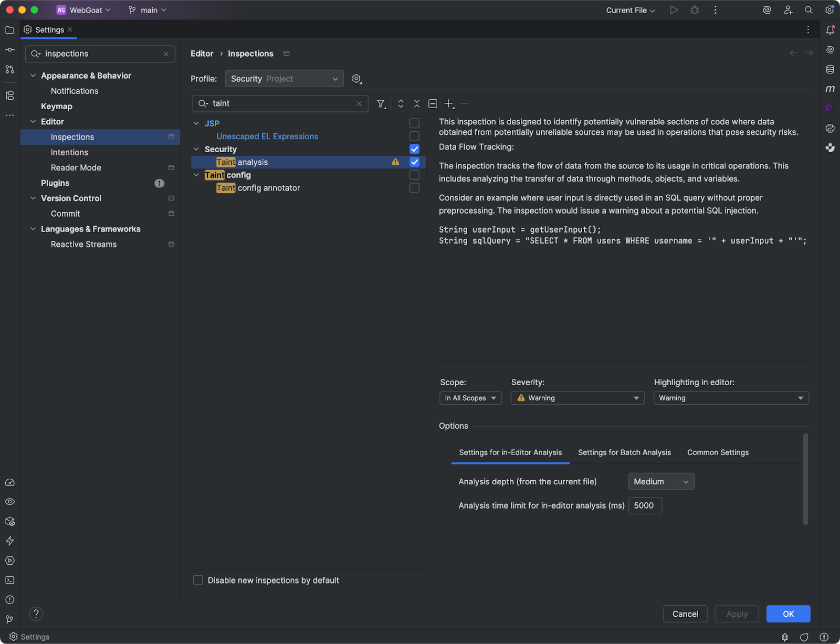Open the Database tool window icon
Image resolution: width=840 pixels, height=644 pixels.
[x=830, y=69]
